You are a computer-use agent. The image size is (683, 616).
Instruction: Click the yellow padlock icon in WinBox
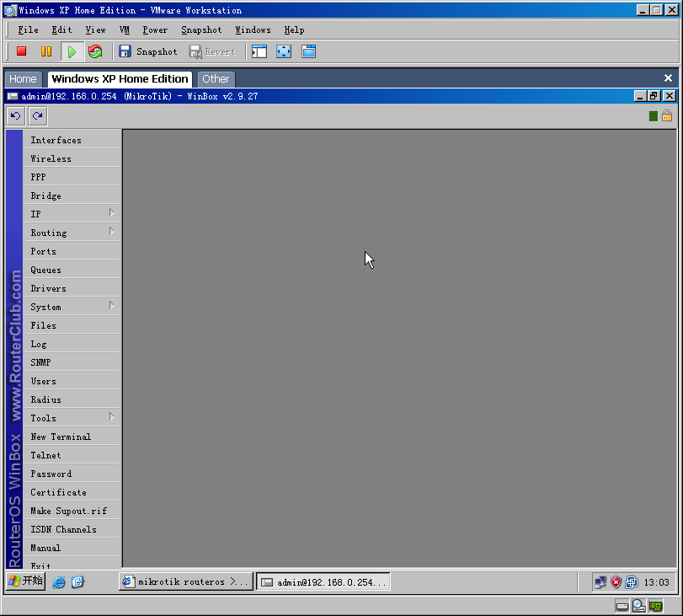click(x=667, y=115)
